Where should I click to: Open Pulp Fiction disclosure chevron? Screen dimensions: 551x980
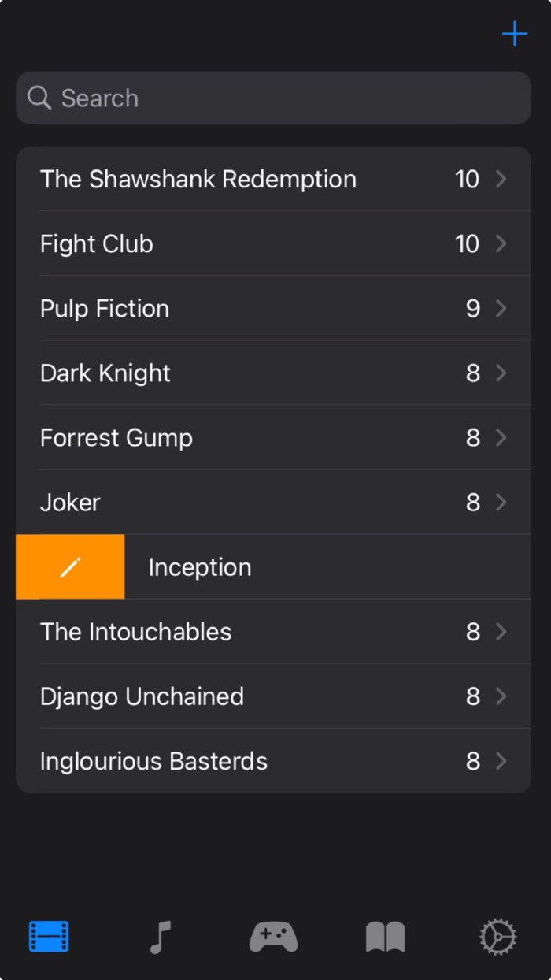(x=501, y=308)
